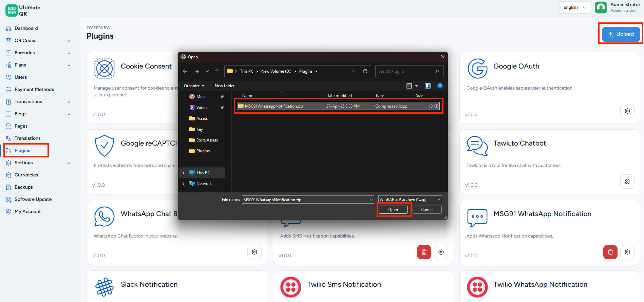
Task: Select Plugins in the sidebar
Action: (x=22, y=150)
